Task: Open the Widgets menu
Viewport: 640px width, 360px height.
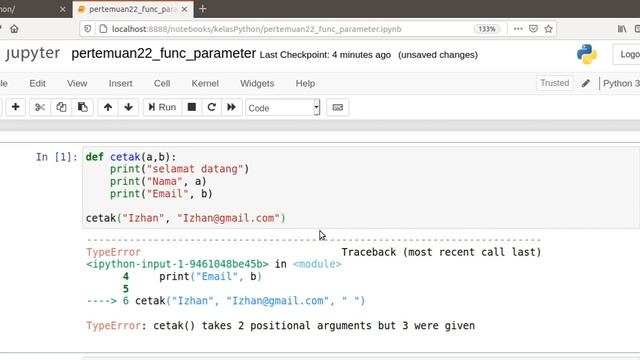Action: 257,83
